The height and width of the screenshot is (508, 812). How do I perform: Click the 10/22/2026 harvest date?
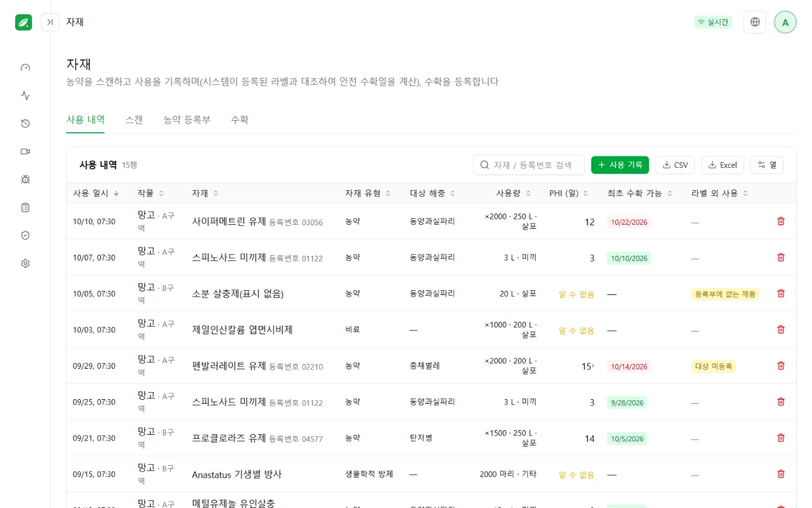coord(629,222)
